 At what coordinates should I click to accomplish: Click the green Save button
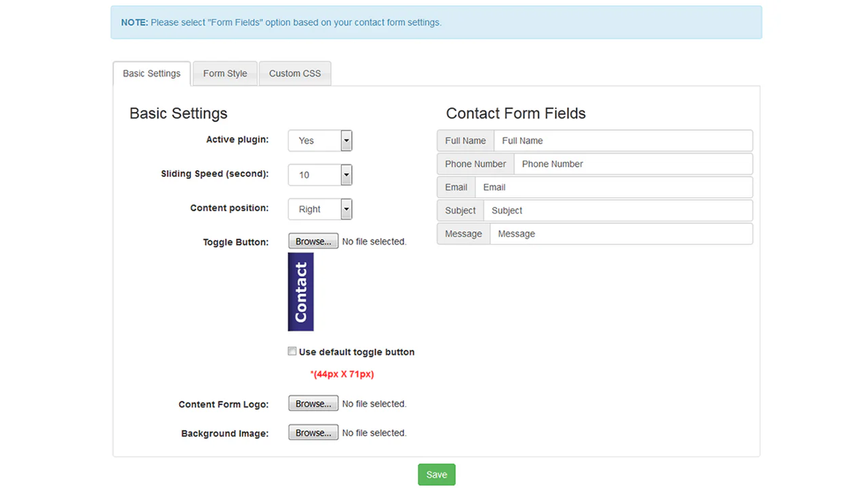(x=437, y=474)
